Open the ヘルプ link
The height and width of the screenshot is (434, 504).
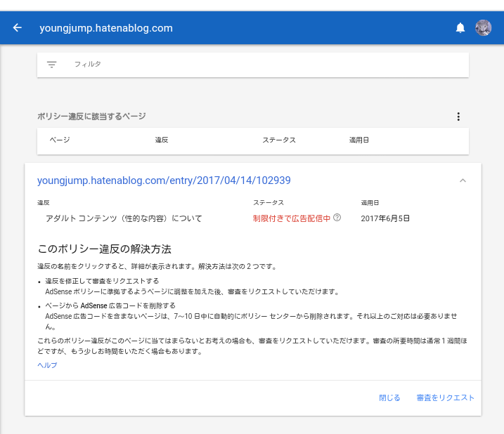(47, 365)
